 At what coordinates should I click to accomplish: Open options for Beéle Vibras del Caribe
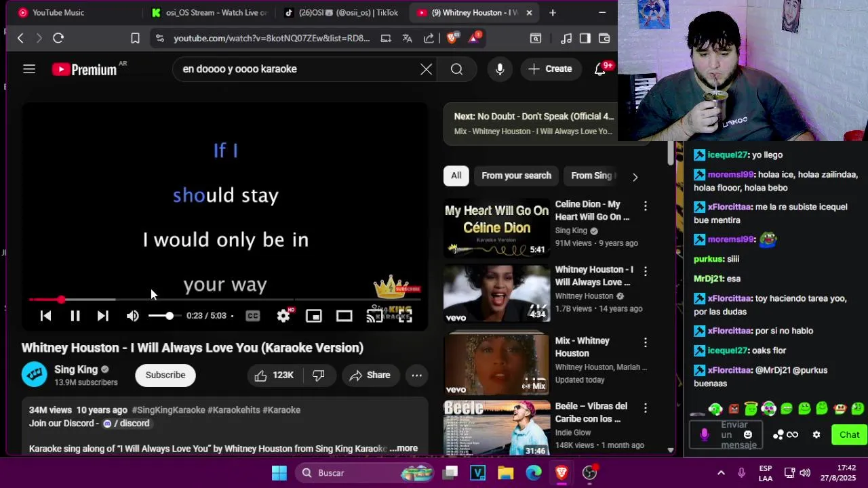click(x=646, y=408)
